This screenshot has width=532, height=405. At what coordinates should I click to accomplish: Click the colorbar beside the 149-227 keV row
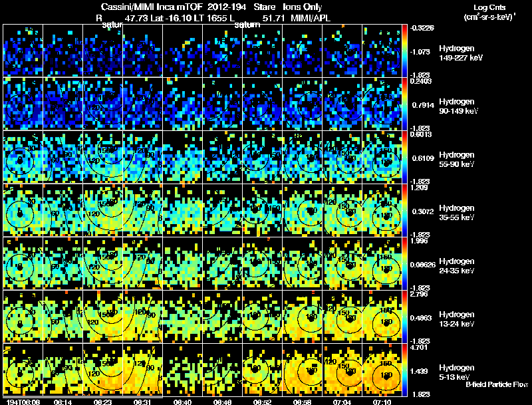coord(404,51)
